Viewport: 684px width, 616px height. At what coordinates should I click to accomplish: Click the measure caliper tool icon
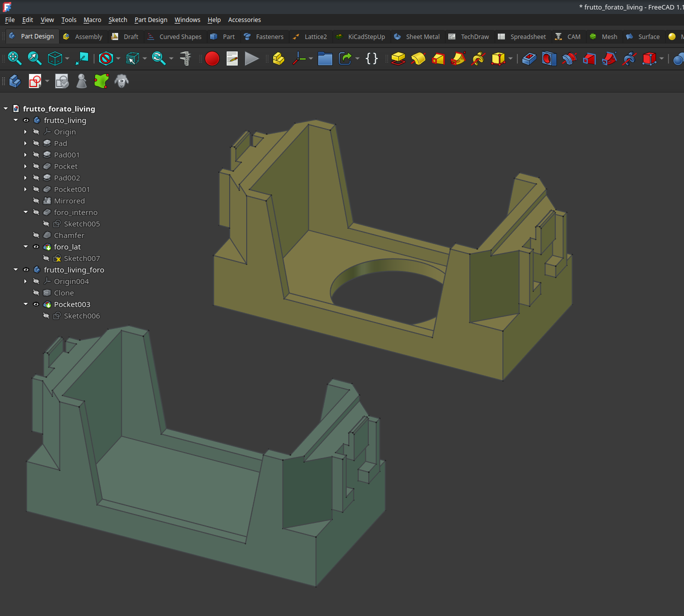[185, 58]
